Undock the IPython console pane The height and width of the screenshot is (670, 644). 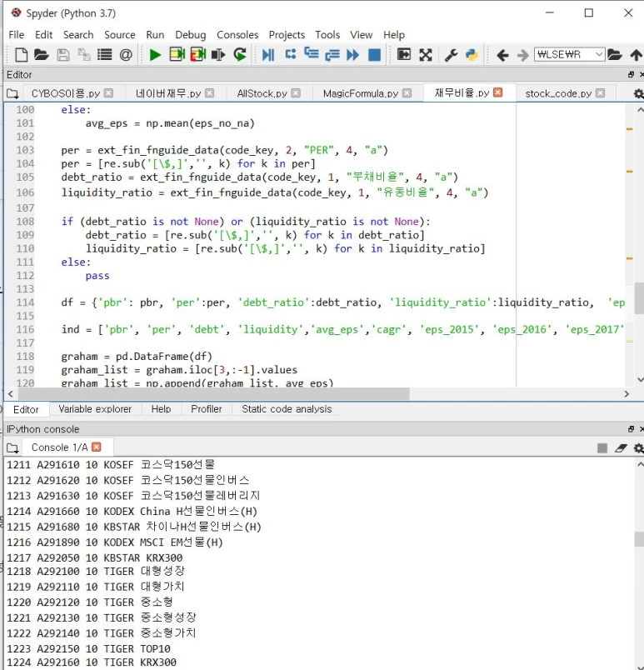(x=631, y=429)
